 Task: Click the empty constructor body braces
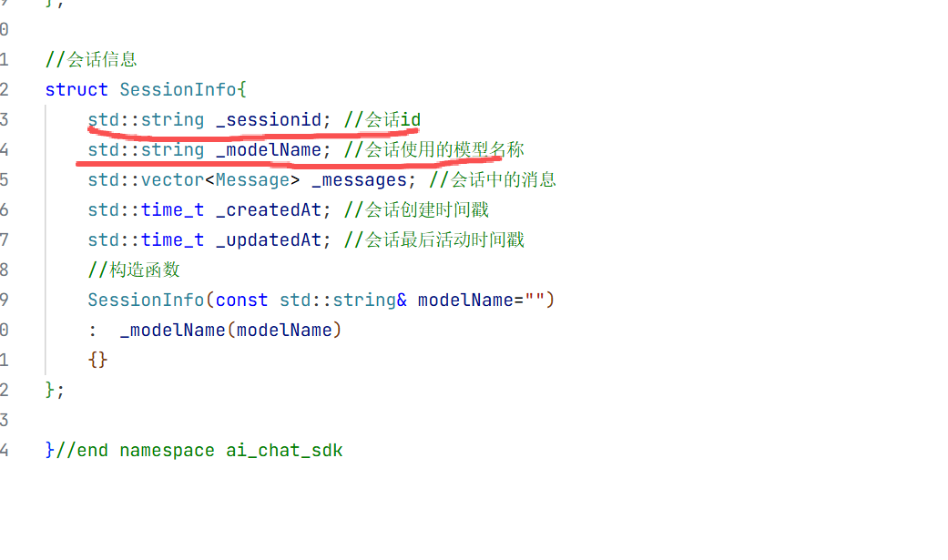[98, 360]
